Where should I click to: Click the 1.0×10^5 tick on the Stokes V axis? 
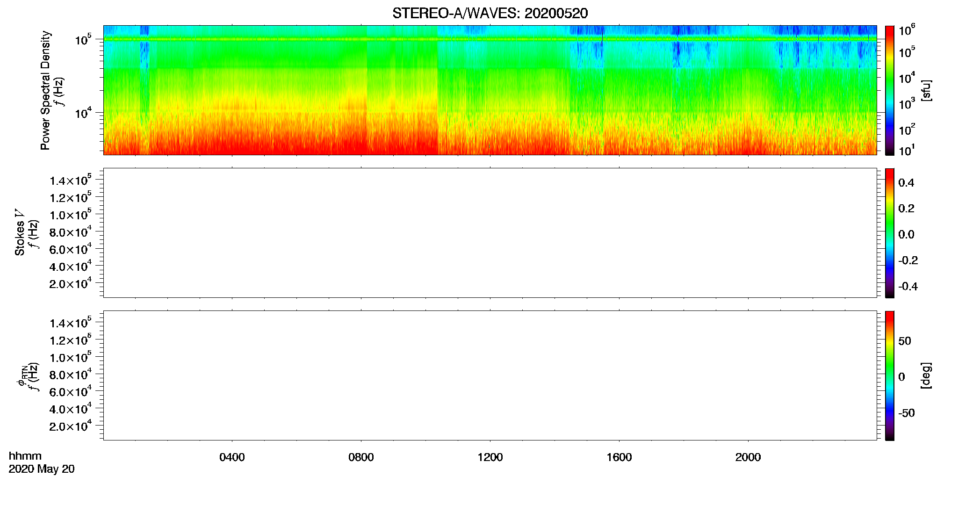coord(71,215)
